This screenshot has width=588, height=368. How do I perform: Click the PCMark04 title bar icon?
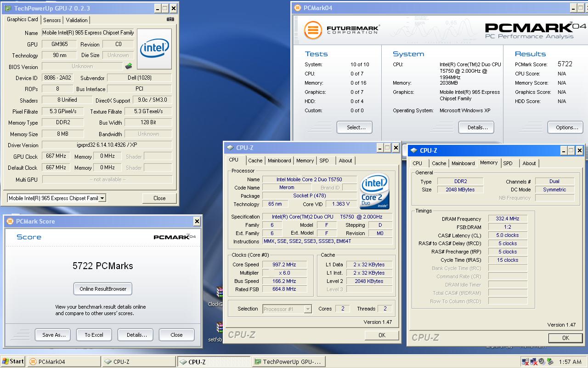coord(298,8)
